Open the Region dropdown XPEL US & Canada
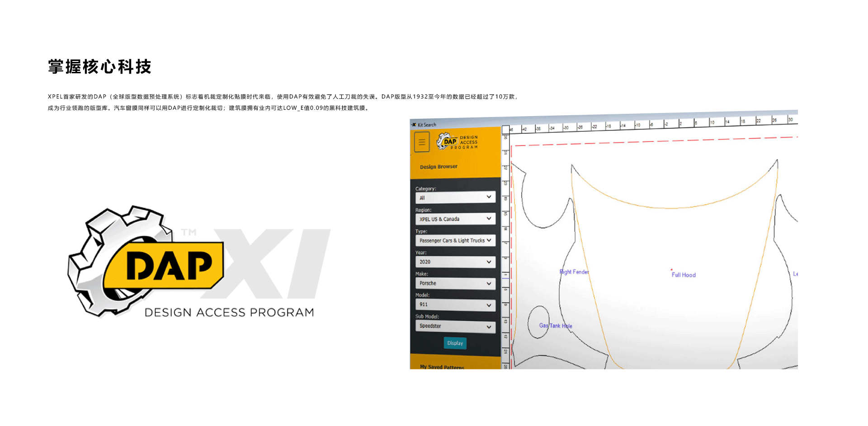The height and width of the screenshot is (426, 868). [455, 219]
